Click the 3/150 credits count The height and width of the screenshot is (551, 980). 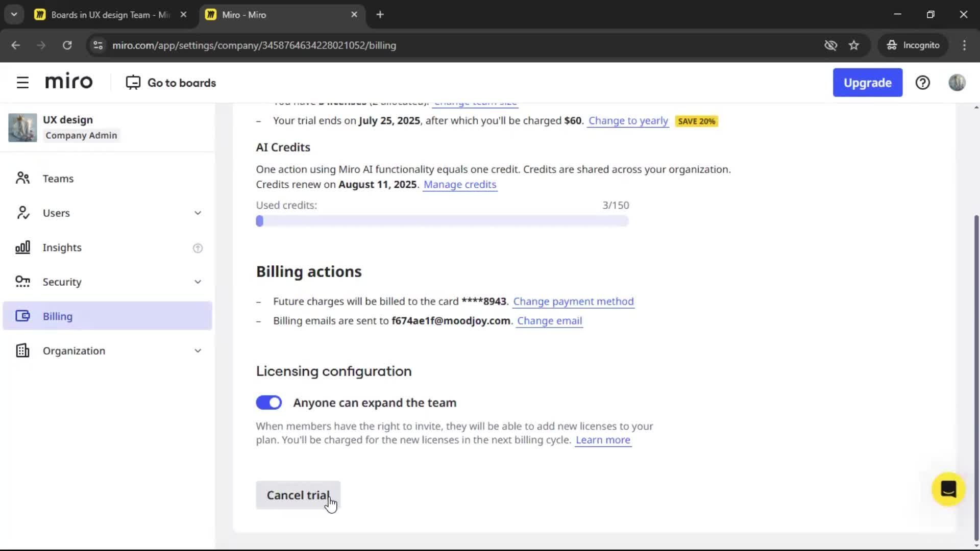click(x=616, y=205)
